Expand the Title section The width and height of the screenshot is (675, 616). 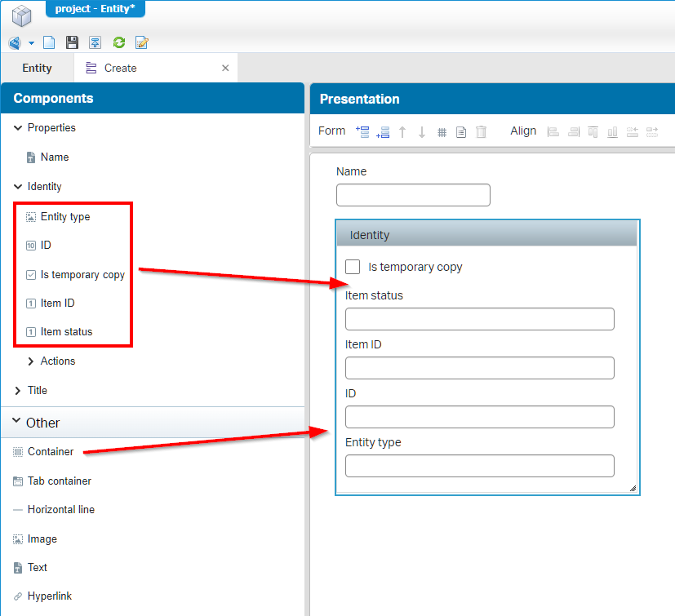click(18, 391)
